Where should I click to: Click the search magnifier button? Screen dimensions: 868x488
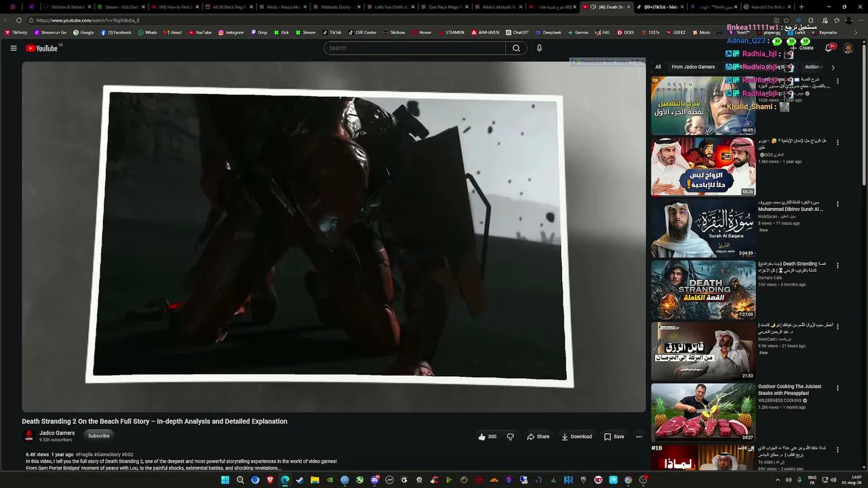coord(516,48)
